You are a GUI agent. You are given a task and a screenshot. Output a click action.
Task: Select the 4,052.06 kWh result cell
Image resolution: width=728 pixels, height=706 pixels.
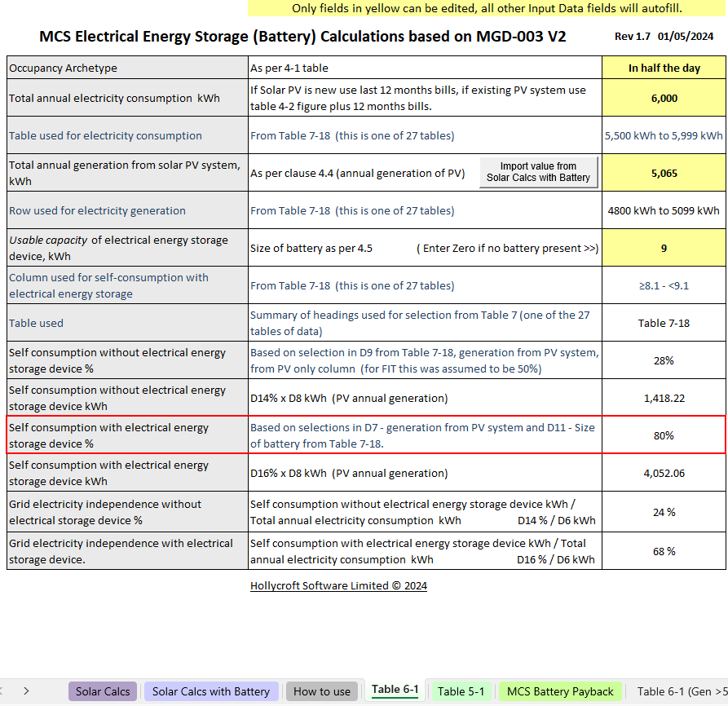pyautogui.click(x=664, y=473)
